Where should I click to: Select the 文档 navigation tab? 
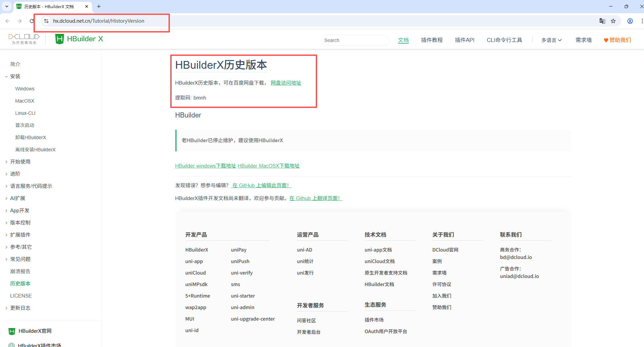(x=403, y=40)
